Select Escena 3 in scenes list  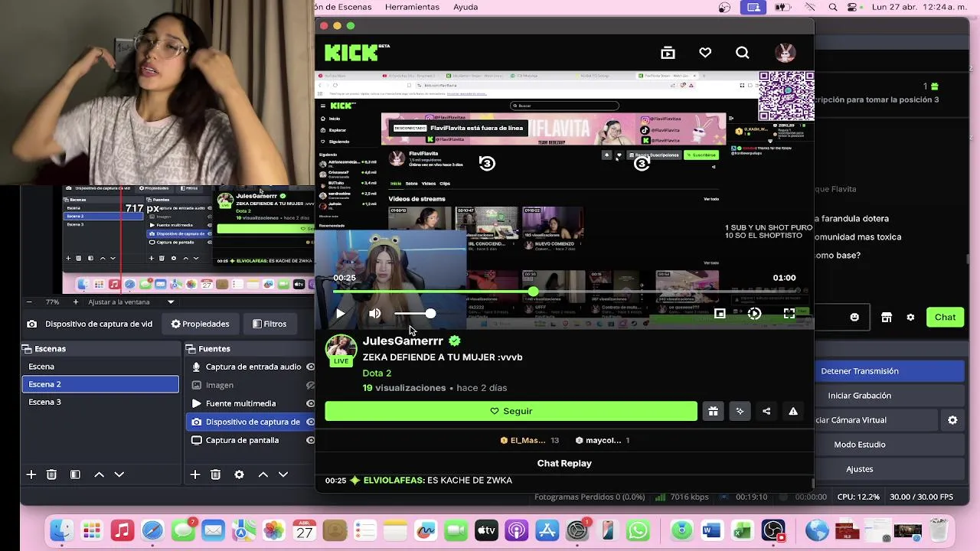[x=100, y=402]
